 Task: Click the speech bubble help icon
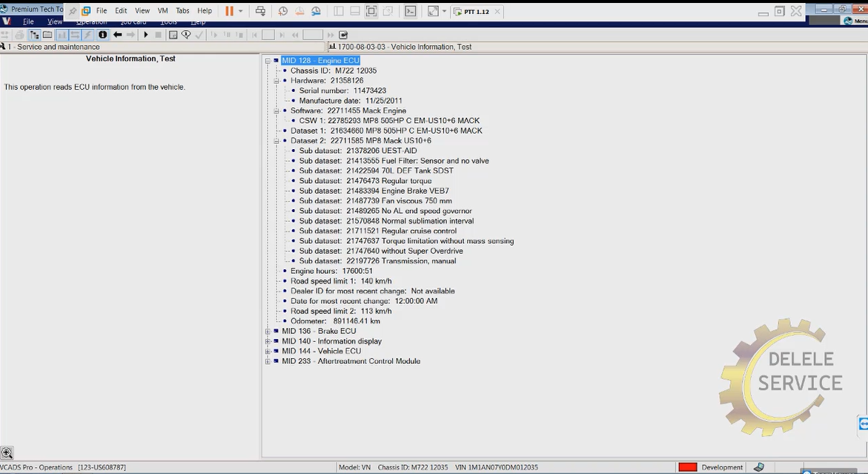point(186,35)
